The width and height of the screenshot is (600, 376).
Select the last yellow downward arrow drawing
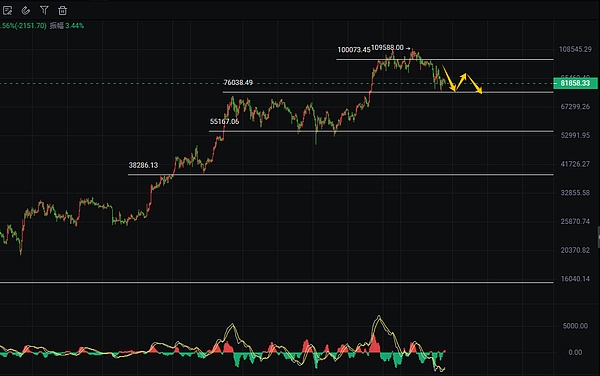point(474,84)
